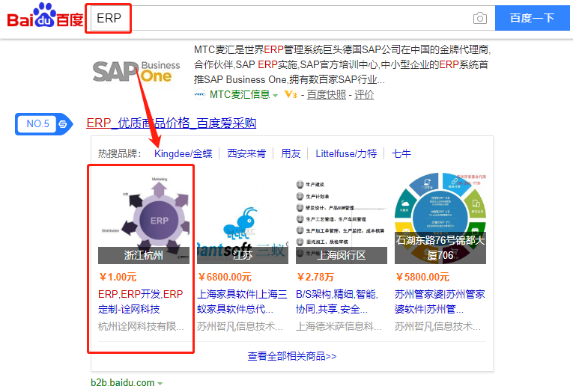The height and width of the screenshot is (392, 573).
Task: Open MTC麦汇信息 source link
Action: [x=240, y=95]
